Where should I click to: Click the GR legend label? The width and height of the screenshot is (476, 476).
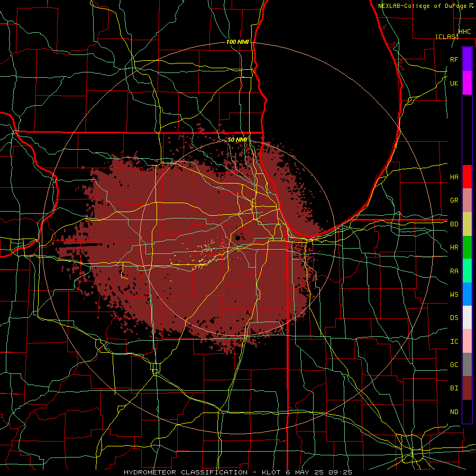tap(454, 200)
